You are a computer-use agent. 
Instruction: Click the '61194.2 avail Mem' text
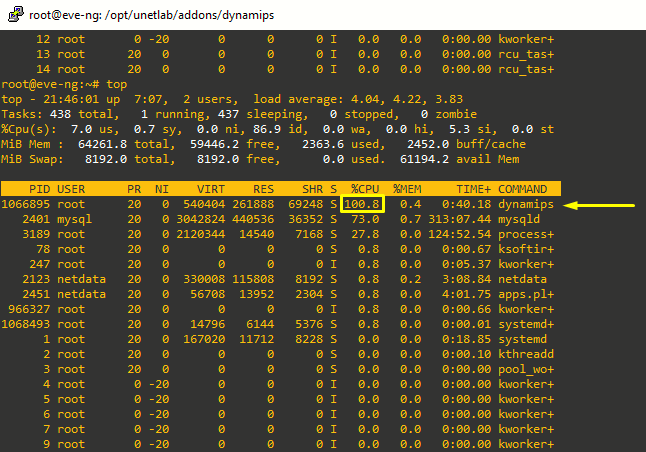[459, 159]
